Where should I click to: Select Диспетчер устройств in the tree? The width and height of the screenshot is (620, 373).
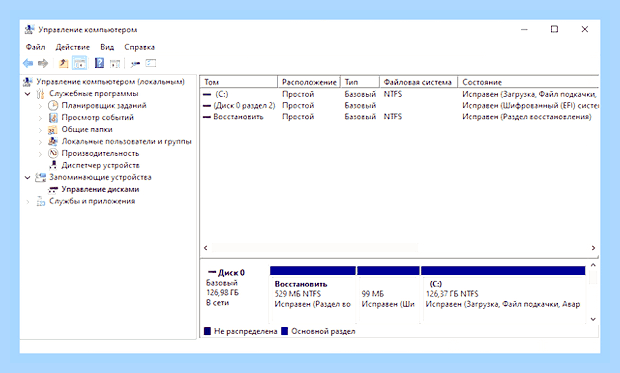(x=100, y=165)
